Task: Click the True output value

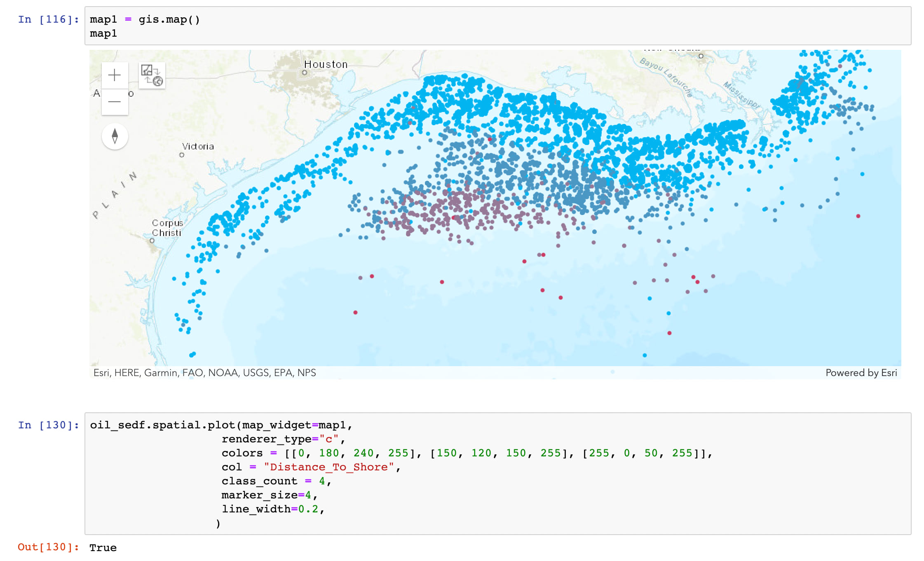Action: (x=103, y=547)
